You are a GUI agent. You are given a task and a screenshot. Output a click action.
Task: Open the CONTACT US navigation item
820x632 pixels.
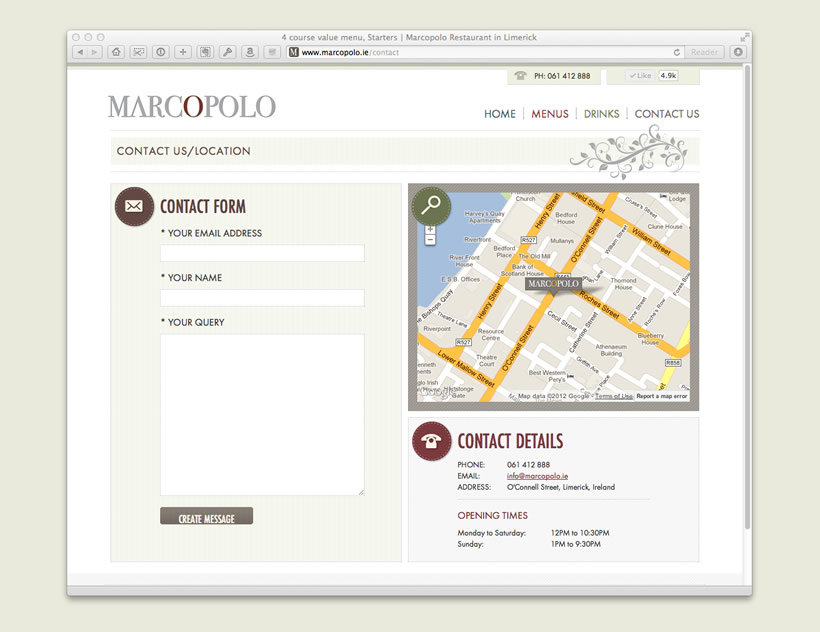[667, 114]
